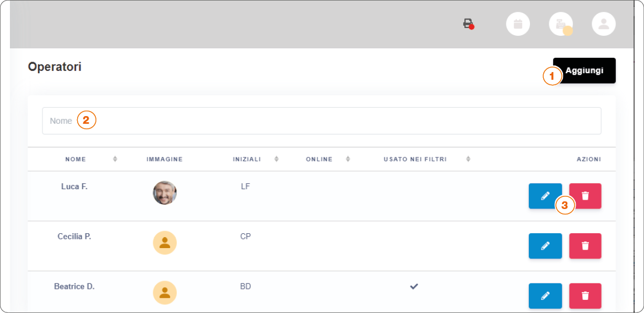Click Beatrice D. filter checkmark

pos(414,287)
